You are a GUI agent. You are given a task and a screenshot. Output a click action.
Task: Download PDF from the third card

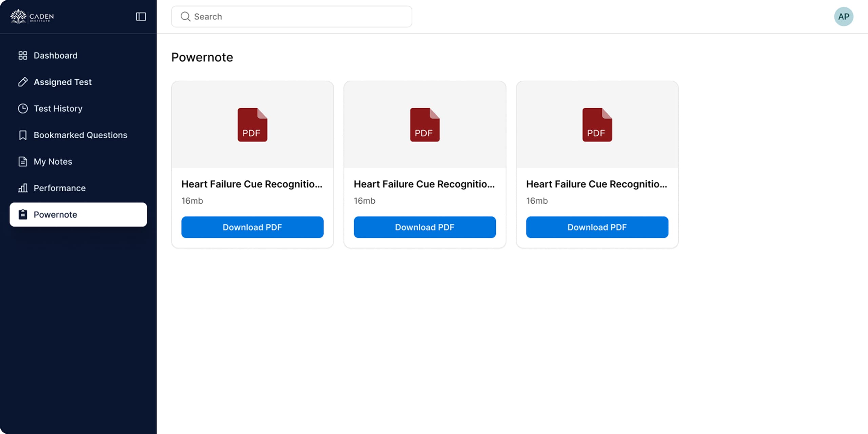point(597,227)
